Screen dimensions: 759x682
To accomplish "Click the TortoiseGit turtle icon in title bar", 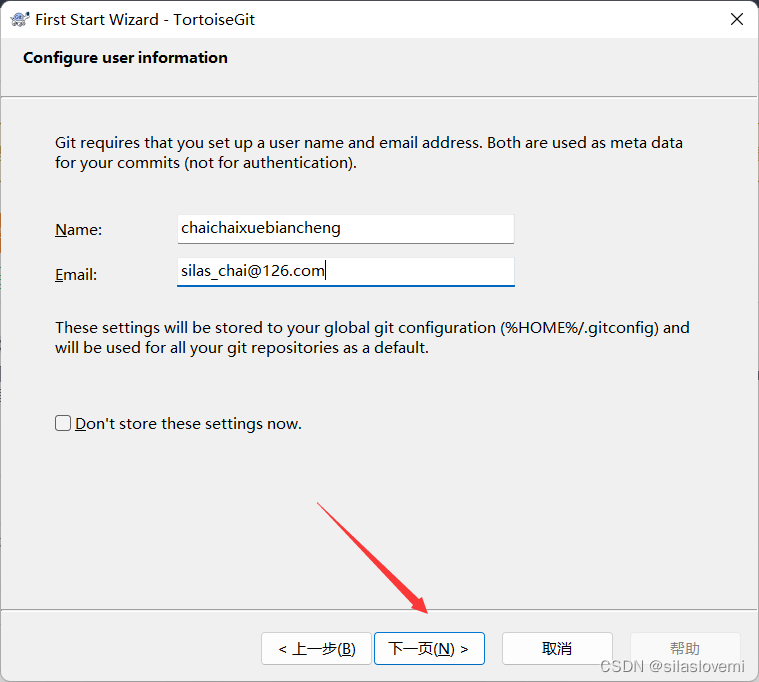I will click(x=19, y=19).
